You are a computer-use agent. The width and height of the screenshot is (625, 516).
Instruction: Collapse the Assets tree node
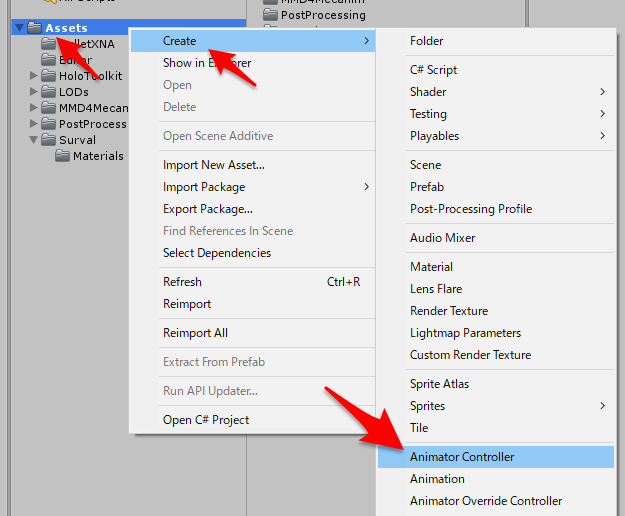(19, 28)
